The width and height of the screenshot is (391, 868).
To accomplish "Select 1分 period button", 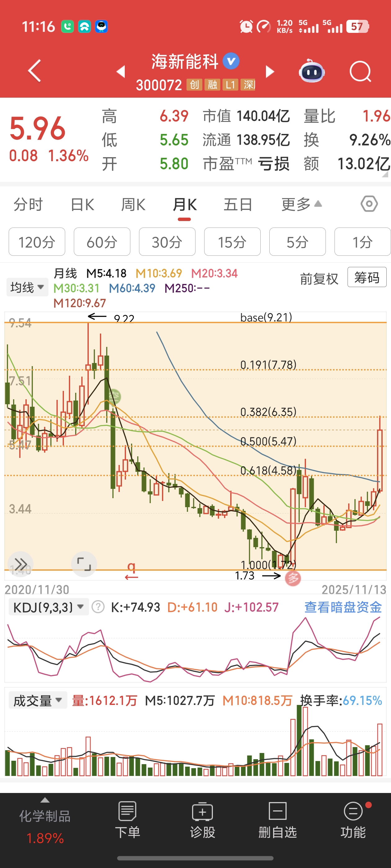I will pos(362,242).
